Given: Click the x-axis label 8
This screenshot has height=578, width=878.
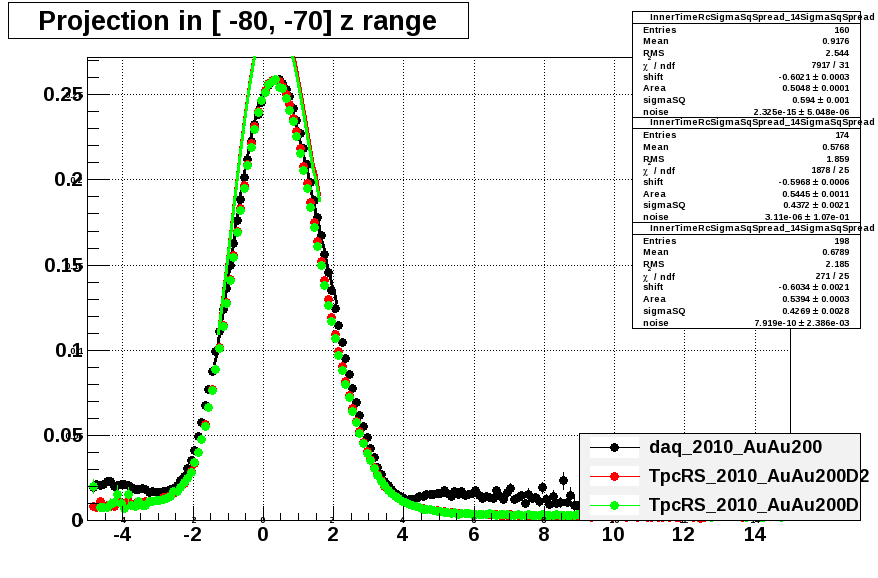Looking at the screenshot, I should [x=544, y=534].
